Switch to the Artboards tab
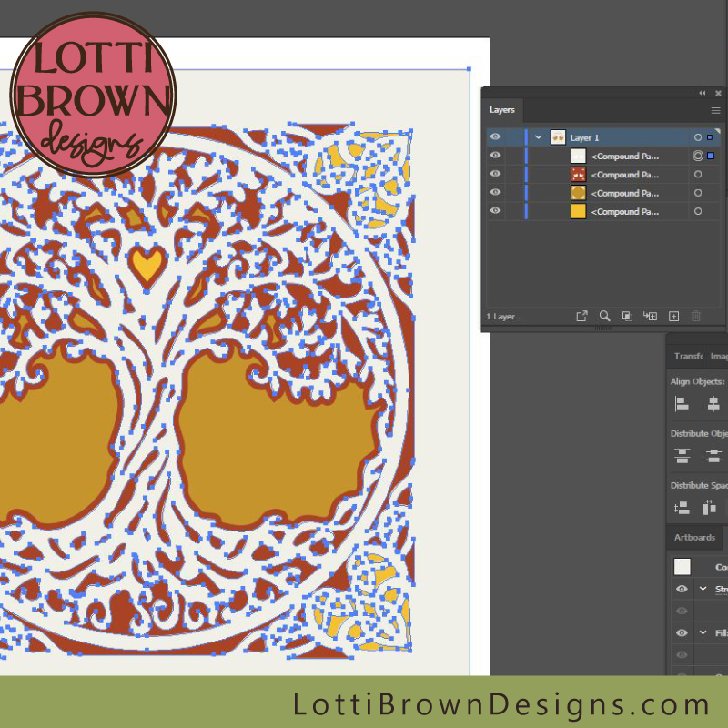This screenshot has height=728, width=728. pos(694,537)
